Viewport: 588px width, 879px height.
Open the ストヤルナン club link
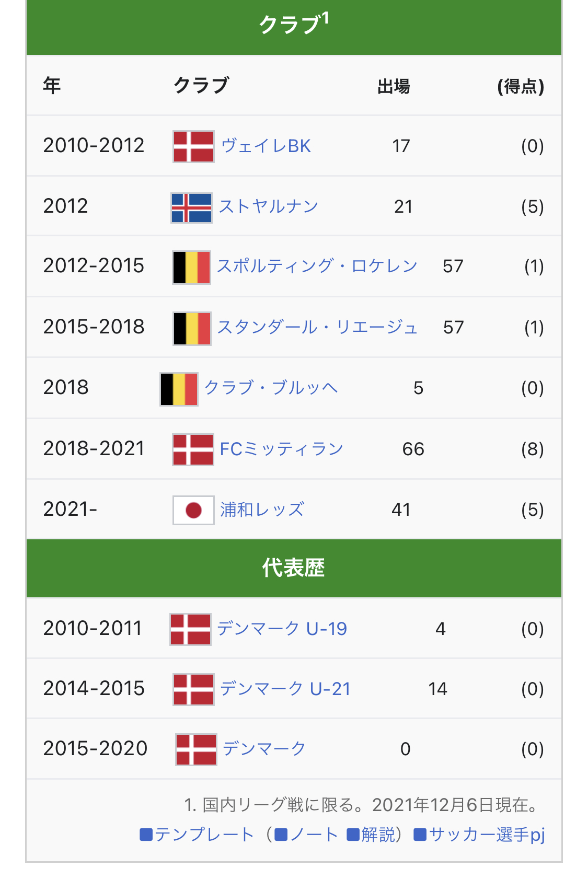tap(269, 206)
